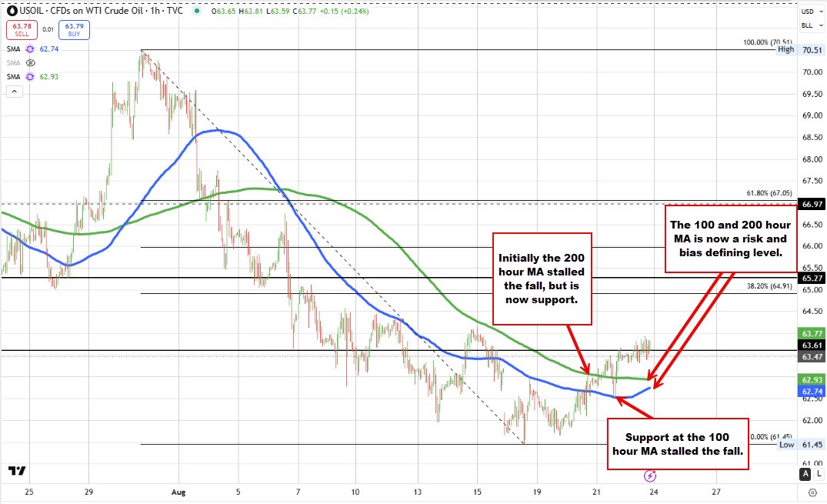Click the blue 62.74 SMA price label
The height and width of the screenshot is (504, 827).
(x=812, y=392)
